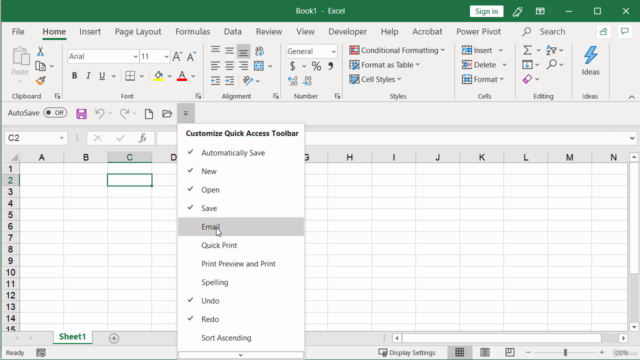Uncheck Open in Customize Quick Access menu

pos(241,190)
